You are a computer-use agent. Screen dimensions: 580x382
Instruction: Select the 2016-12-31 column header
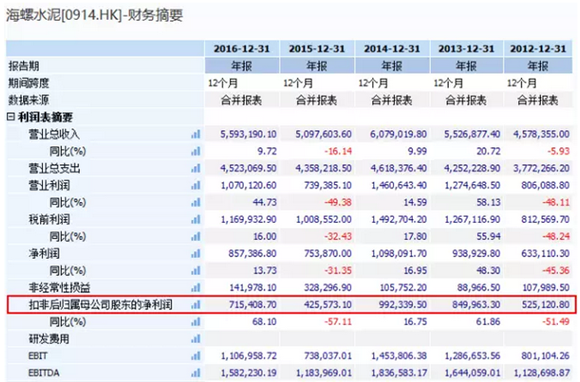pyautogui.click(x=242, y=49)
